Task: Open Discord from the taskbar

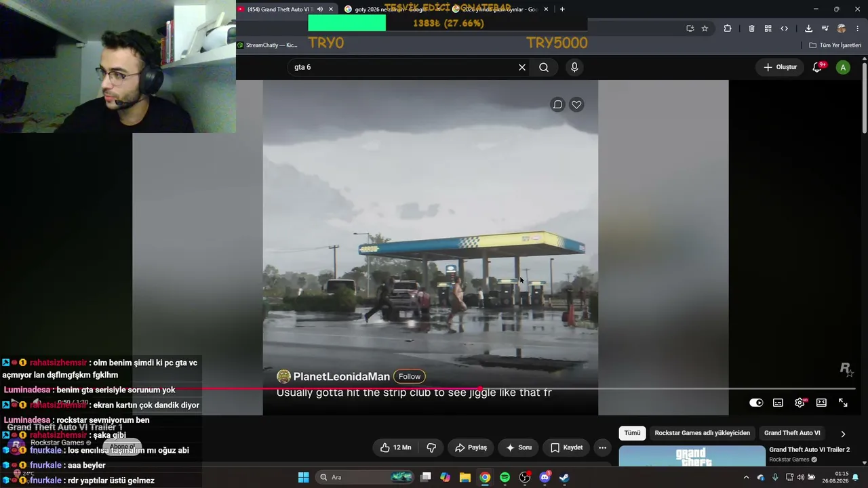Action: 545,477
